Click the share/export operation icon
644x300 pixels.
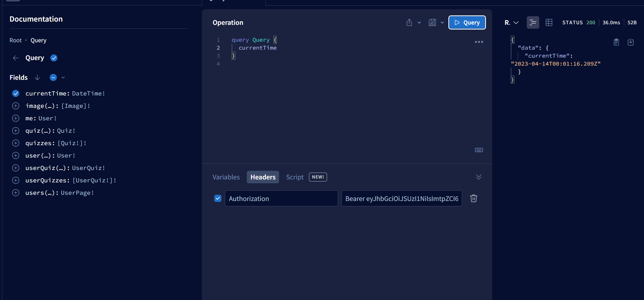click(x=409, y=22)
